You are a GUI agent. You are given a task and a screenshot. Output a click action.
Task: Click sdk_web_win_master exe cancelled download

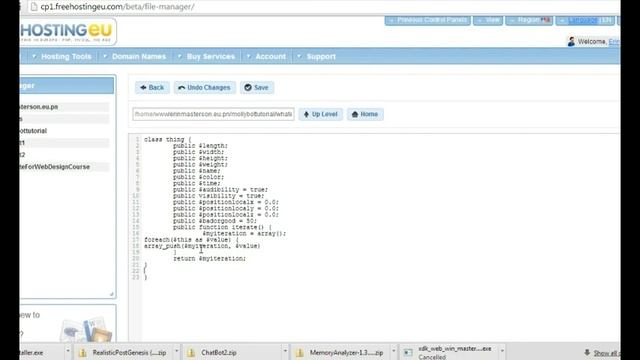[x=455, y=353]
